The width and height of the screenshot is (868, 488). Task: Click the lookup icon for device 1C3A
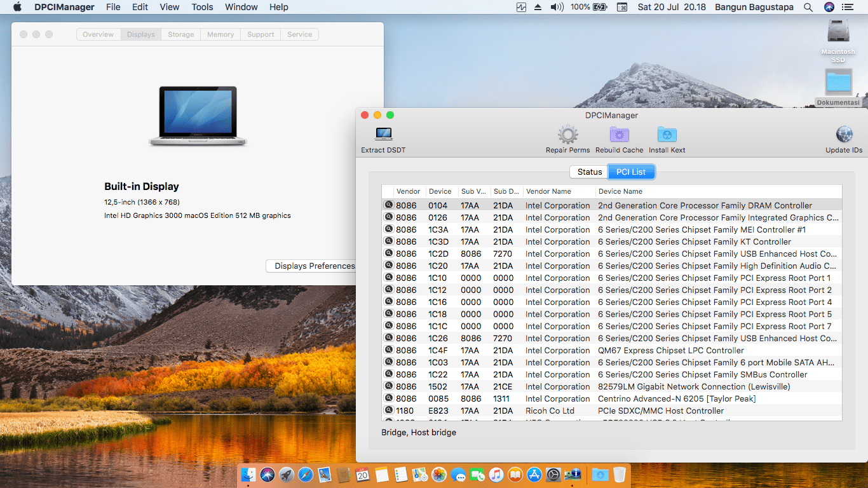(388, 229)
